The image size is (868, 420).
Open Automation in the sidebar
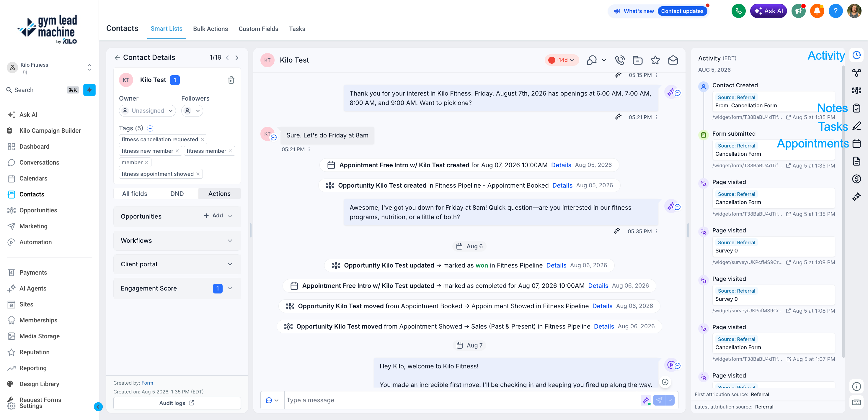coord(35,242)
